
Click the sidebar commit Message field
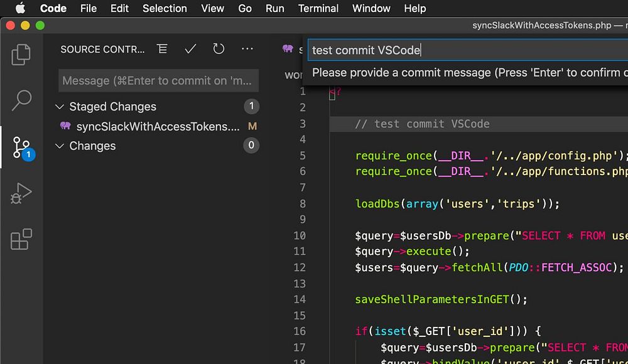tap(158, 81)
